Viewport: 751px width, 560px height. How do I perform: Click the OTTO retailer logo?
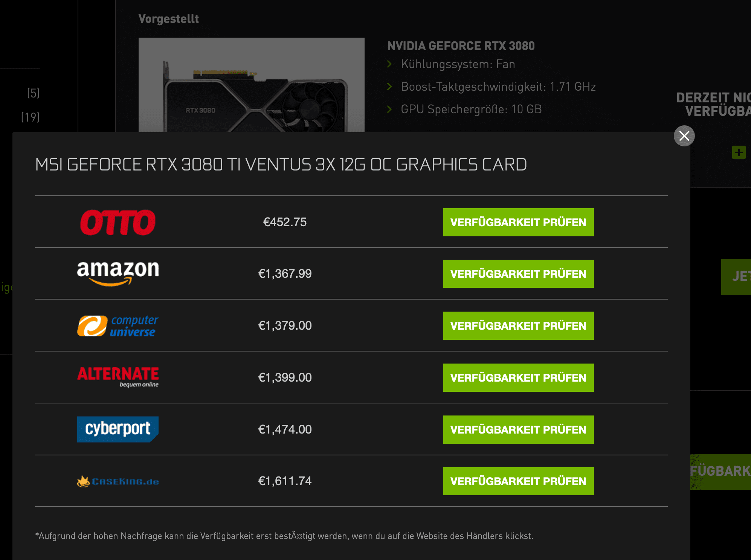coord(118,222)
